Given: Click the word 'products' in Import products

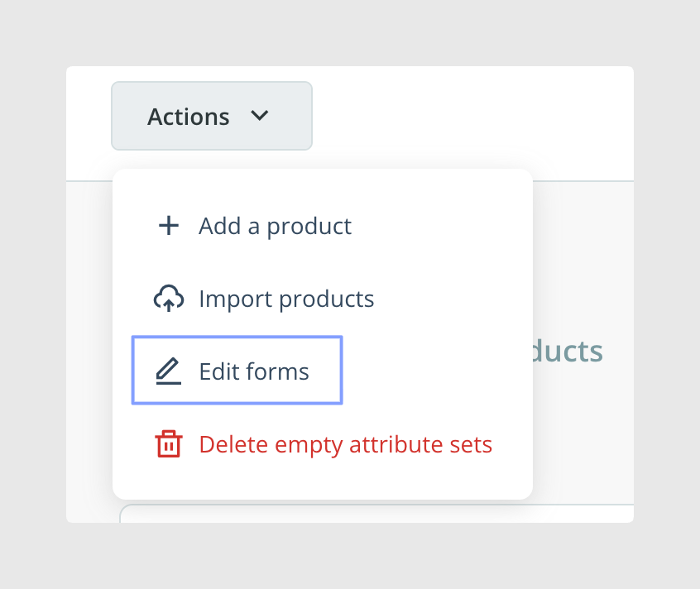Looking at the screenshot, I should [x=327, y=299].
